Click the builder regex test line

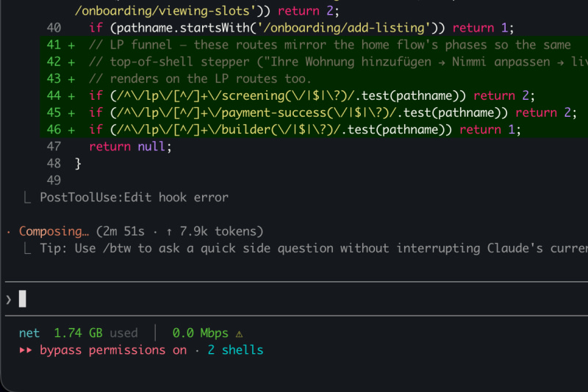click(x=305, y=129)
